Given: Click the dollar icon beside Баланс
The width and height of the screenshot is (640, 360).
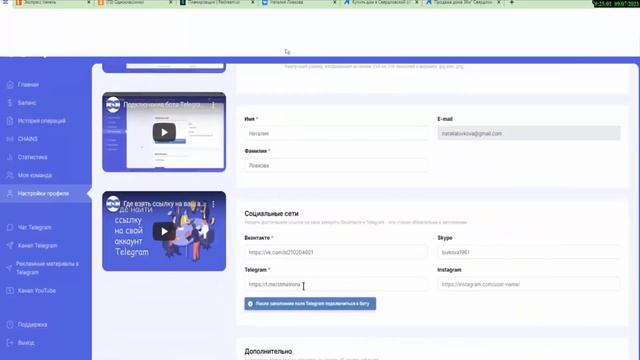Looking at the screenshot, I should point(10,103).
